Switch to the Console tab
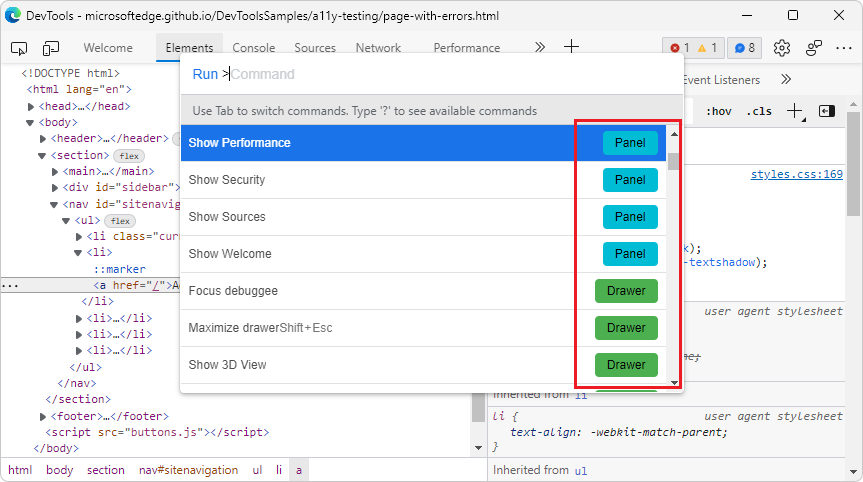The image size is (863, 482). [x=254, y=48]
